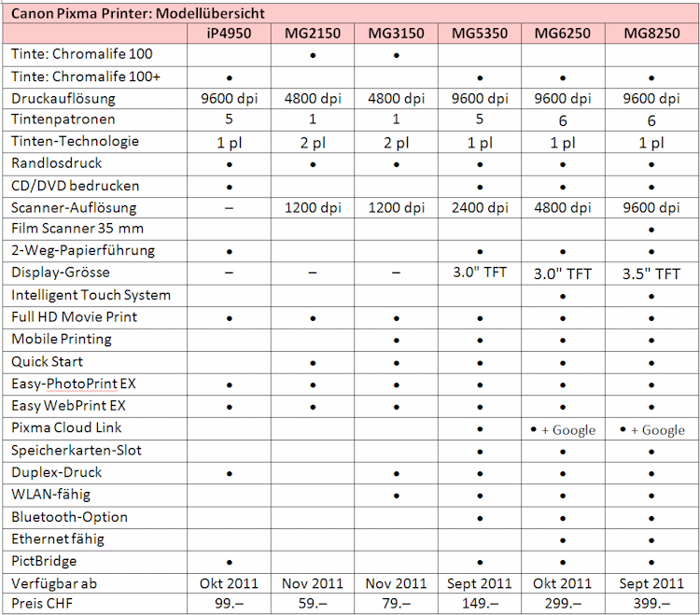Select the price cell '399.–'

coord(651,604)
